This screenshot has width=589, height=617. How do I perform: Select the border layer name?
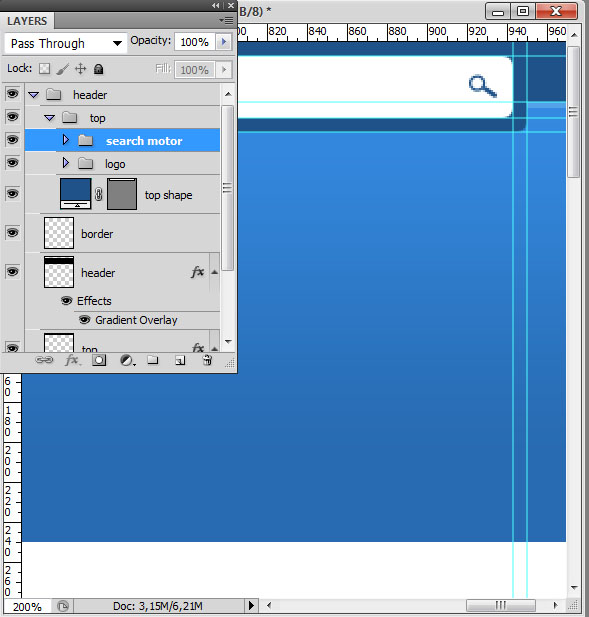[97, 234]
